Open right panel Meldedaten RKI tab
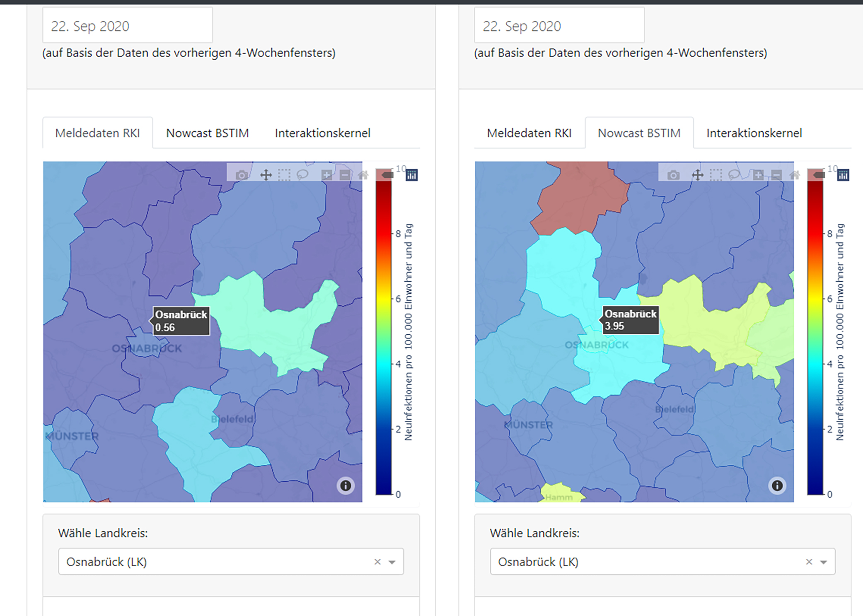This screenshot has height=616, width=863. pyautogui.click(x=529, y=133)
